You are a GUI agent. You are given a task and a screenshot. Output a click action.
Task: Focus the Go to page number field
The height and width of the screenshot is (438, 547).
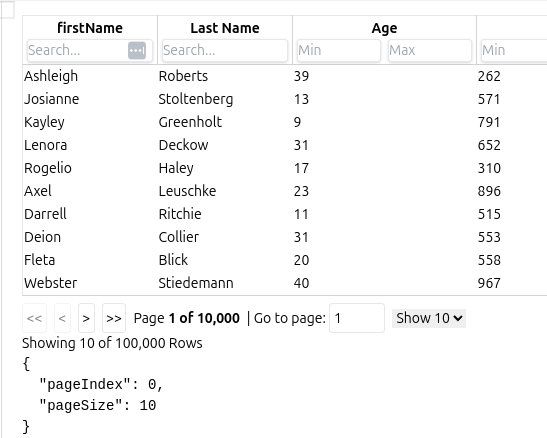click(x=357, y=318)
